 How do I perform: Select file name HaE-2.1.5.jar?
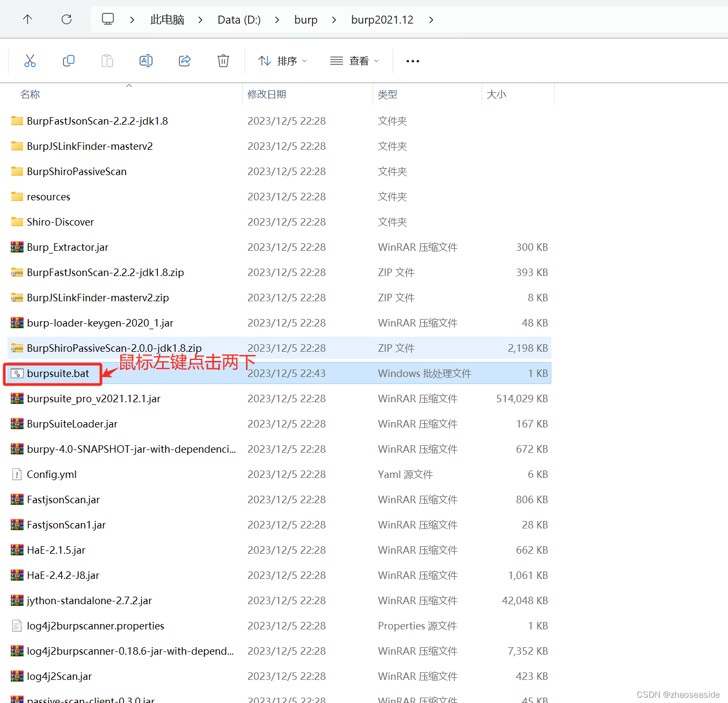56,550
